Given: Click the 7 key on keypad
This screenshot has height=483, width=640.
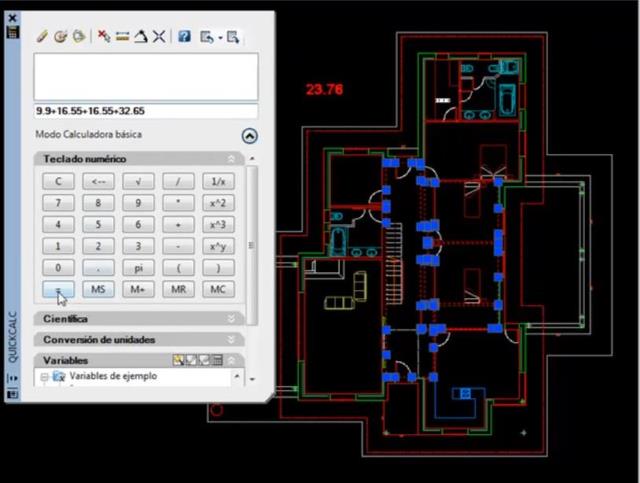Looking at the screenshot, I should tap(58, 203).
